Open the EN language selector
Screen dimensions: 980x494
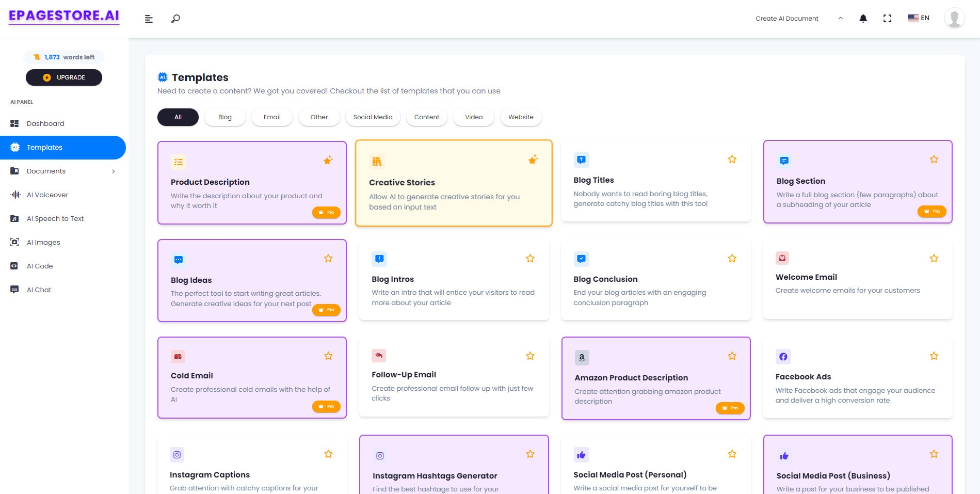pos(919,18)
